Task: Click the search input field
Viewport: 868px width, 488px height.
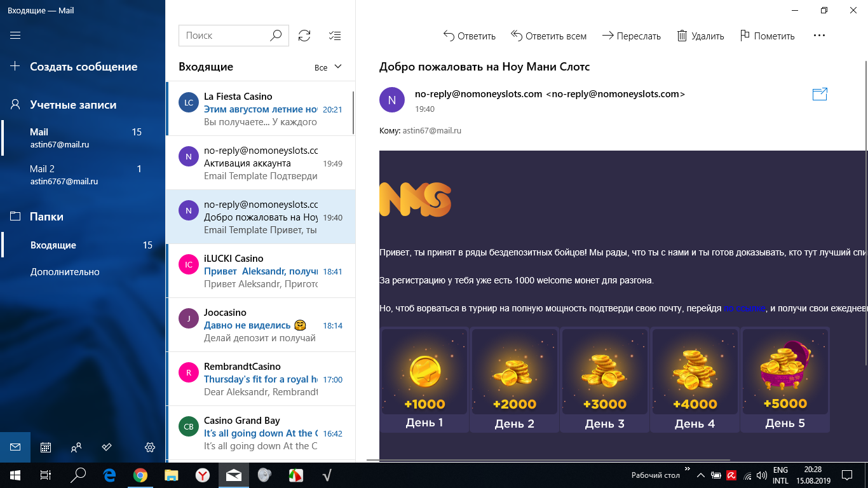Action: click(222, 36)
